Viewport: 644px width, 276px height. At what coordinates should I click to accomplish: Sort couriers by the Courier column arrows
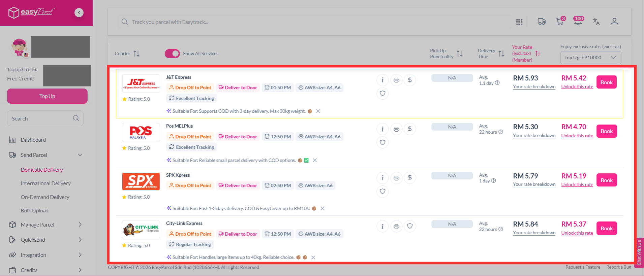point(136,54)
